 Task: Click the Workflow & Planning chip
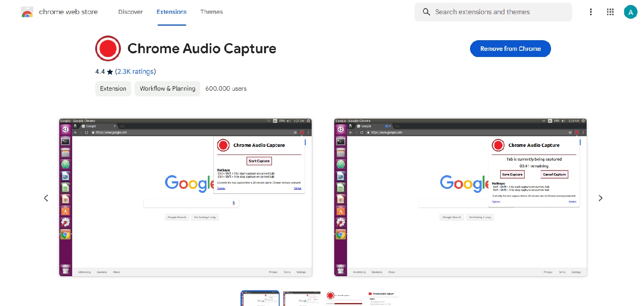(x=168, y=89)
